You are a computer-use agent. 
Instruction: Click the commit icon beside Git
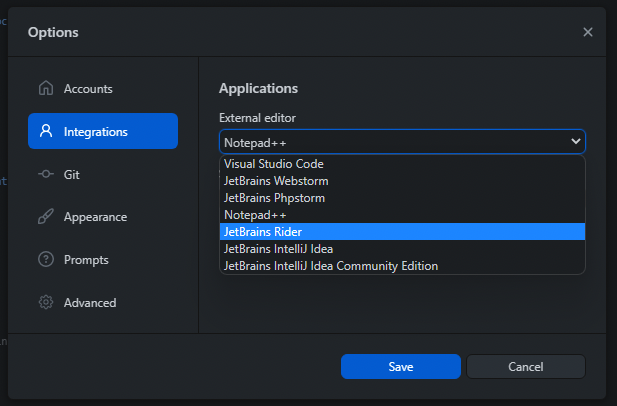pos(46,174)
